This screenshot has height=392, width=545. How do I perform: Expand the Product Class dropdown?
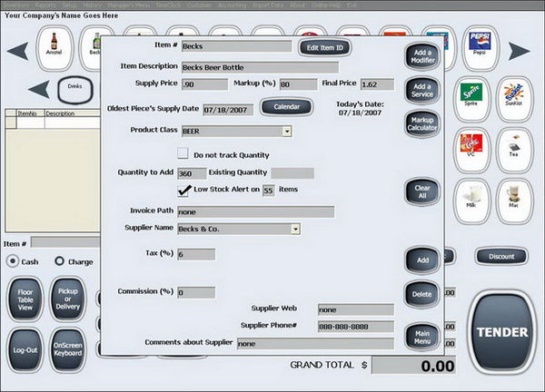pos(287,132)
